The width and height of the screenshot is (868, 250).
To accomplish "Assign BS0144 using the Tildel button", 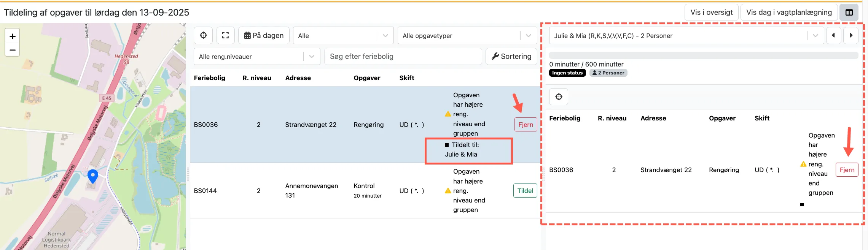I will (x=525, y=191).
